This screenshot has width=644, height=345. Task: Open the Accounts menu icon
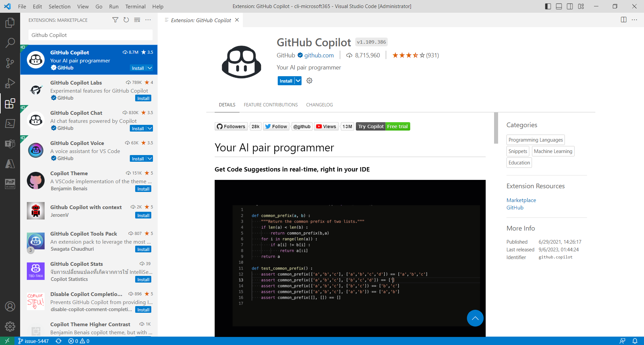10,306
